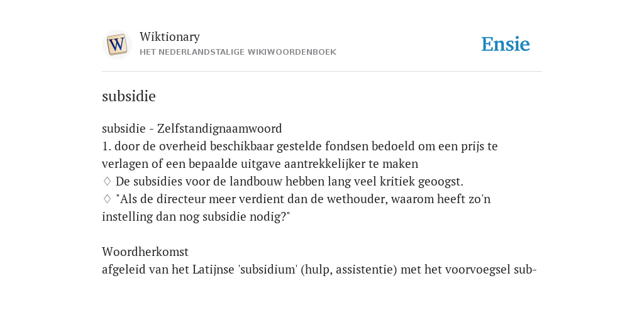Click the first diamond bullet before 'De subsidies'

[x=107, y=181]
